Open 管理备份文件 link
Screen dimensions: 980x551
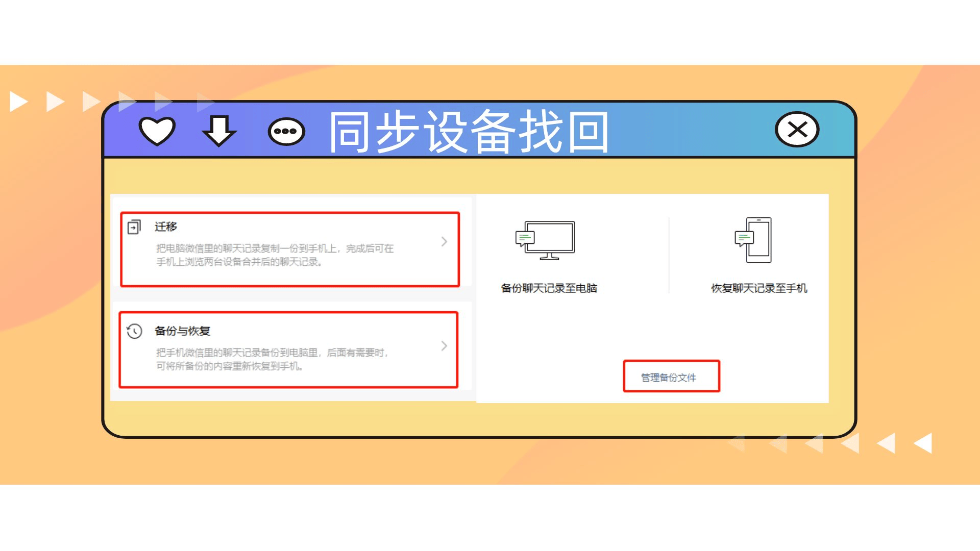(x=669, y=378)
